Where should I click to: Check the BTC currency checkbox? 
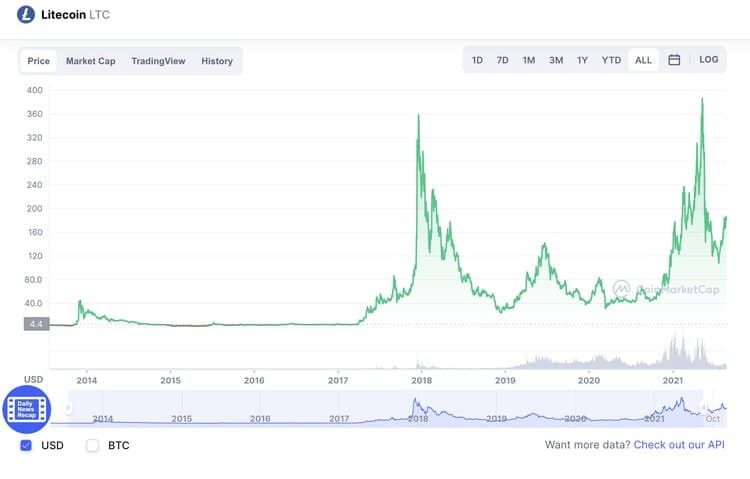point(93,445)
